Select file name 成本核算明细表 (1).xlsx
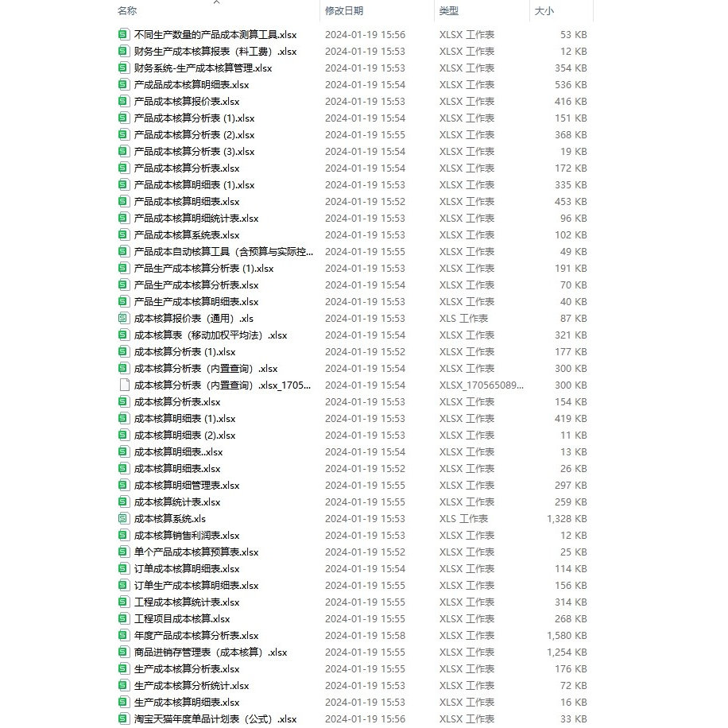 pos(185,418)
